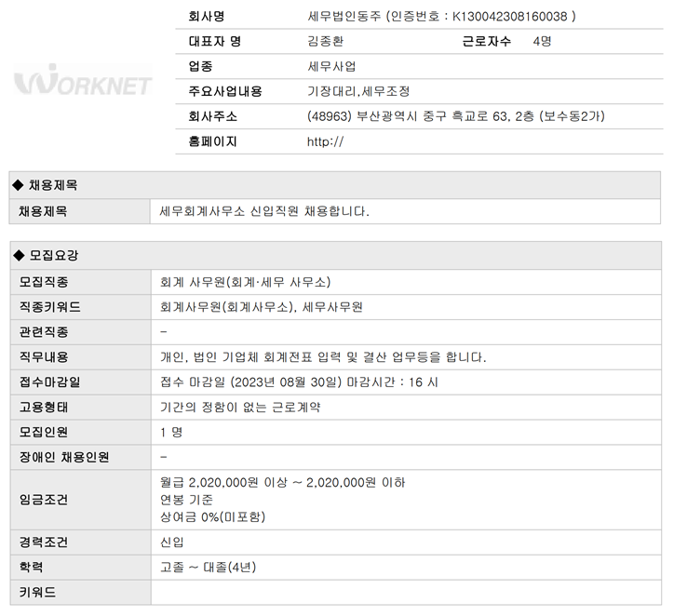Click the bonus line 상여금 0%(미포함)

212,516
